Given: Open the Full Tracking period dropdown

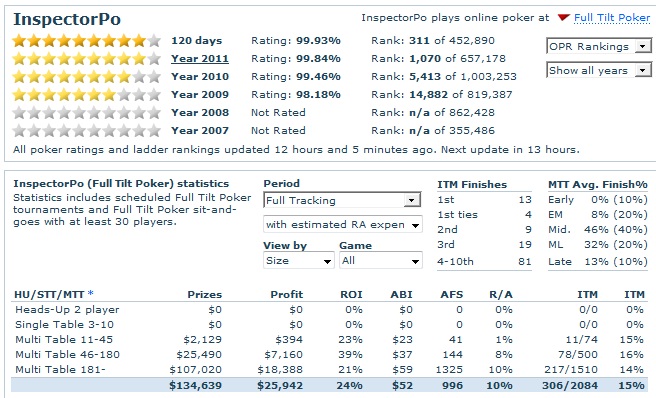Looking at the screenshot, I should point(342,200).
